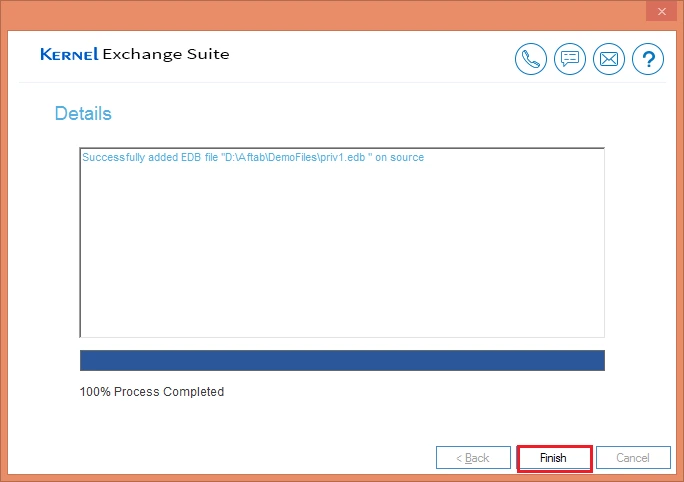Close the Kernel Exchange Suite window
The height and width of the screenshot is (482, 684).
coord(661,11)
